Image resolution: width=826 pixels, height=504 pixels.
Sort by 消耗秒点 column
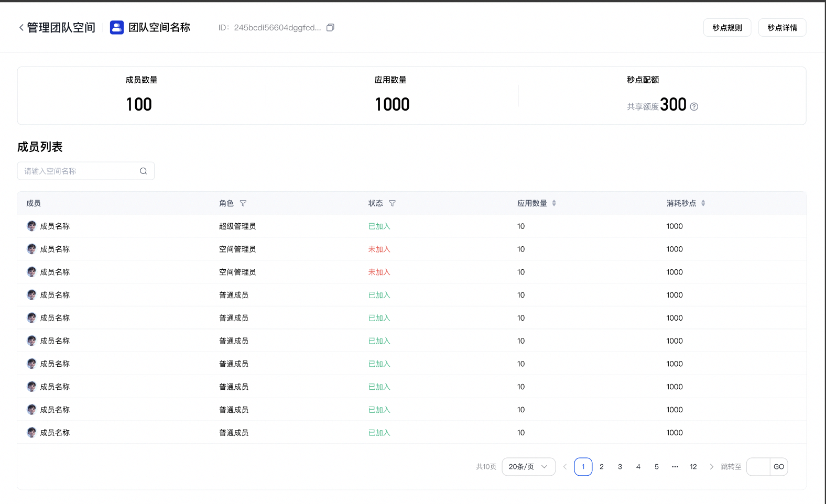pyautogui.click(x=703, y=203)
